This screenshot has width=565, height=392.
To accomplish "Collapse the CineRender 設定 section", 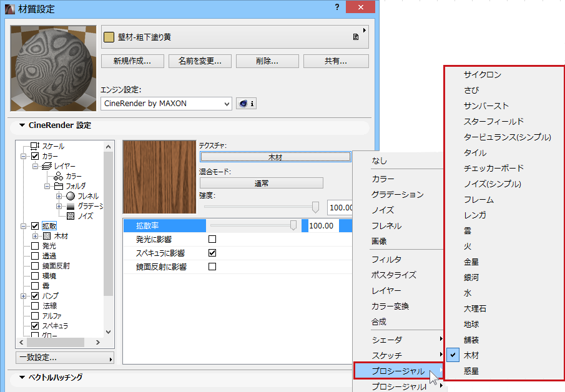I will pyautogui.click(x=22, y=125).
